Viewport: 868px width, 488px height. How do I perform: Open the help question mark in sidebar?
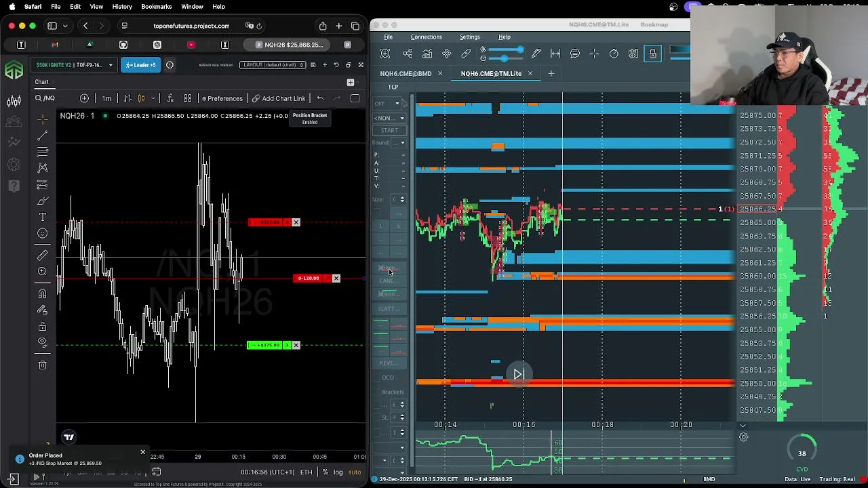coord(14,185)
